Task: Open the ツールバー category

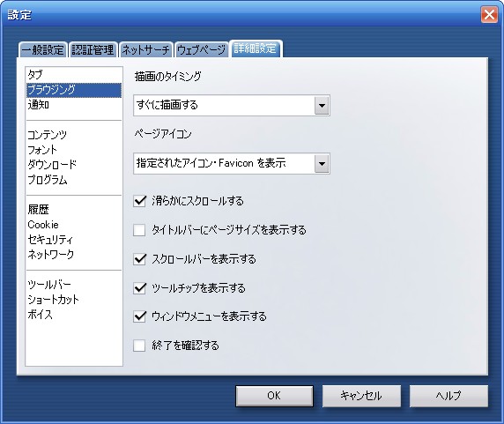Action: [x=74, y=285]
